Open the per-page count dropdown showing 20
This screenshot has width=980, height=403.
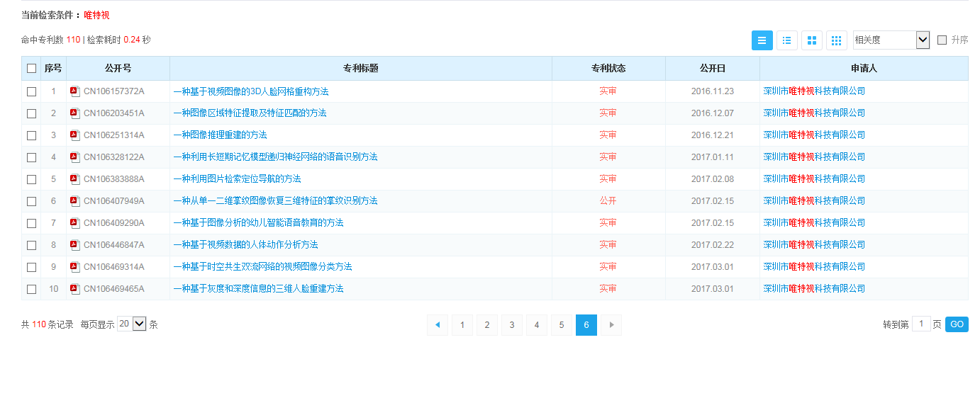point(132,324)
